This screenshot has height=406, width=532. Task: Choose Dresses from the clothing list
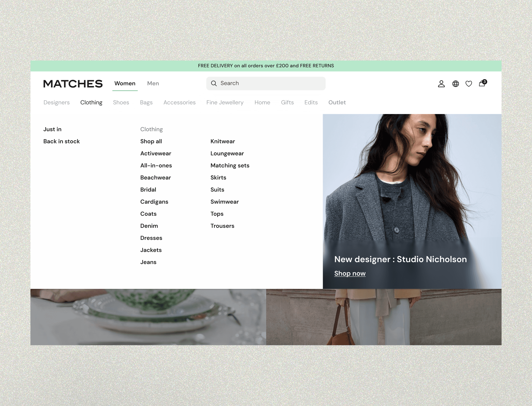(x=151, y=238)
